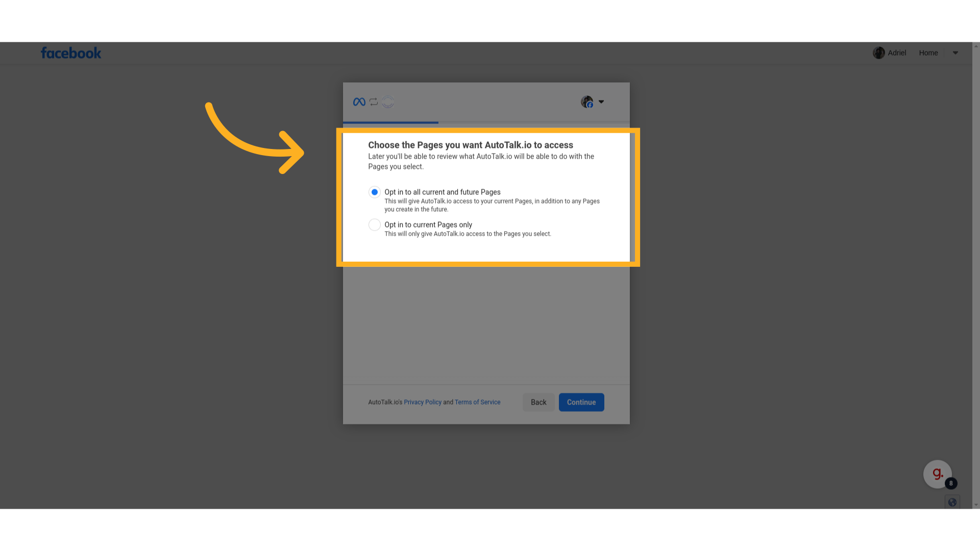
Task: Click the description 'This will only give AutoTalk.io access'
Action: pyautogui.click(x=468, y=234)
